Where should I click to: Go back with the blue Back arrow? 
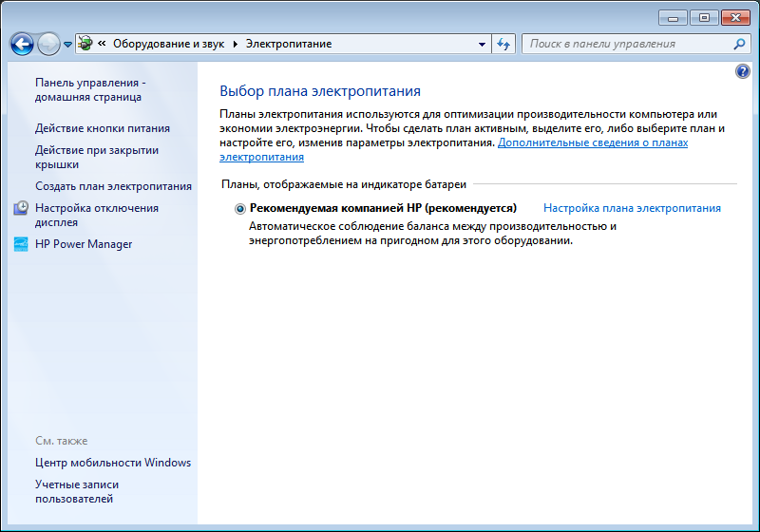tap(22, 44)
